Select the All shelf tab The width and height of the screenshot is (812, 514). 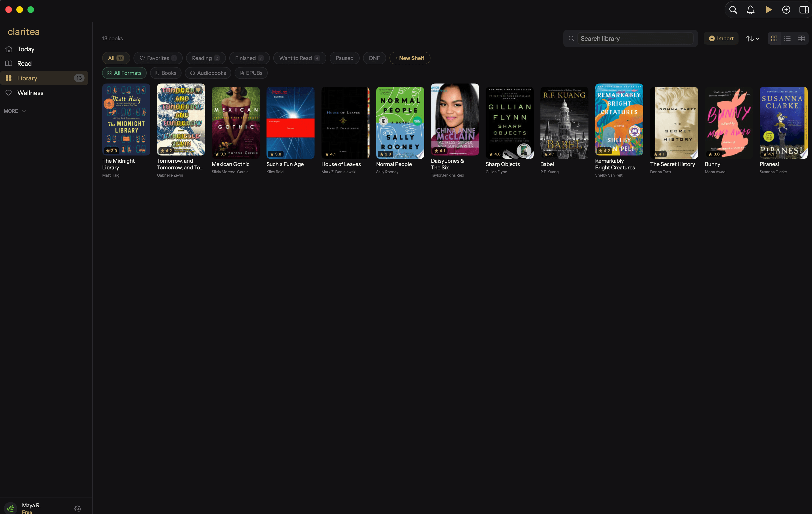tap(116, 58)
